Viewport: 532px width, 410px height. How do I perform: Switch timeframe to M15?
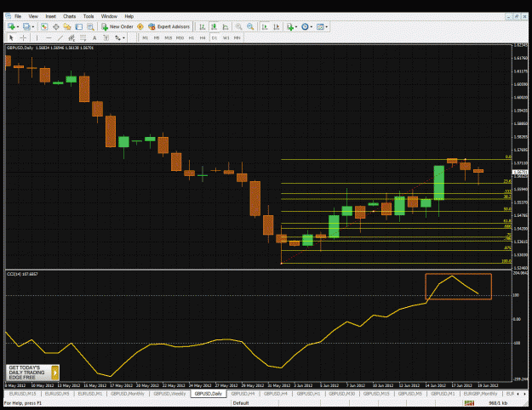pos(169,37)
